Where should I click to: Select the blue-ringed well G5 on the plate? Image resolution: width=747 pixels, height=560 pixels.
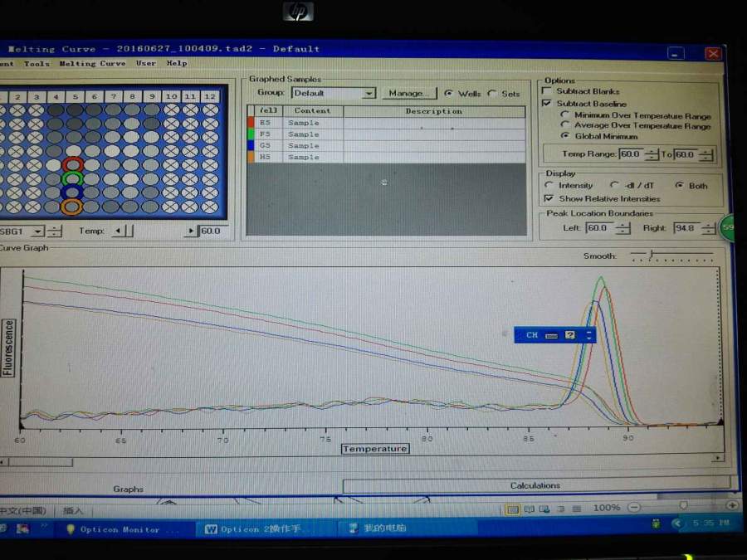[x=72, y=192]
